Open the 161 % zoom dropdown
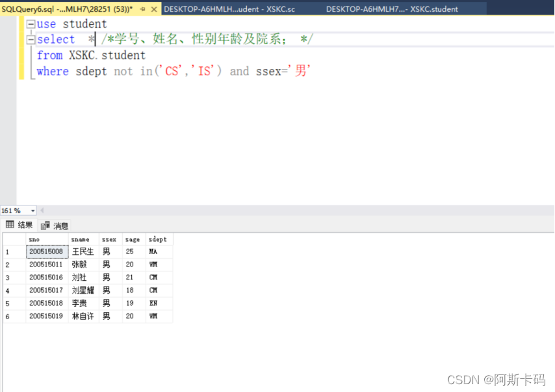Image resolution: width=555 pixels, height=392 pixels. click(33, 211)
